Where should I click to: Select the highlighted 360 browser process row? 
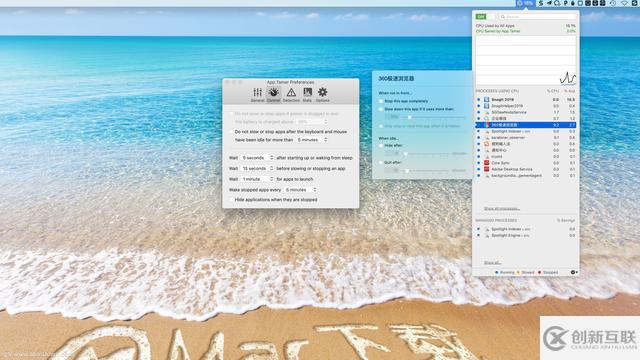point(526,125)
